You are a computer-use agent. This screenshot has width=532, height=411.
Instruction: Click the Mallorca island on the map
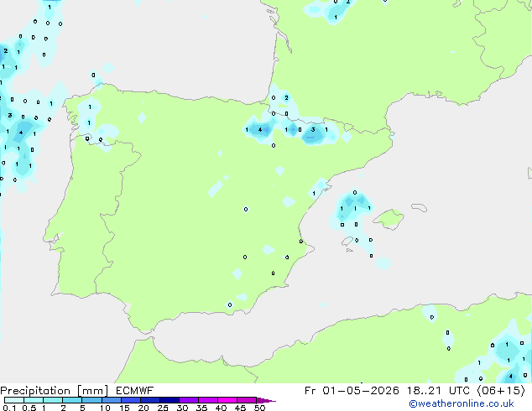point(389,219)
